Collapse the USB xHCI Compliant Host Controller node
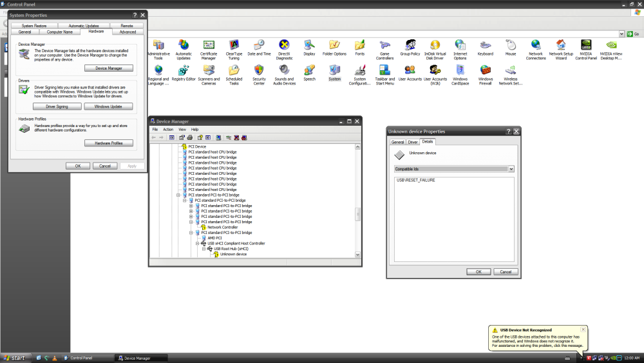Screen dimensions: 644x363 coord(198,244)
